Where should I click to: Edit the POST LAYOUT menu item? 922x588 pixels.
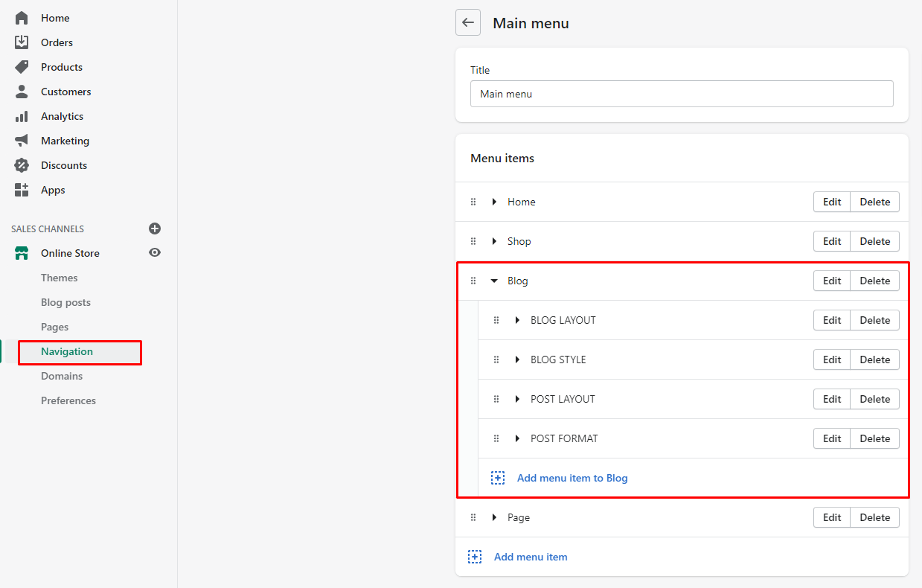tap(832, 399)
